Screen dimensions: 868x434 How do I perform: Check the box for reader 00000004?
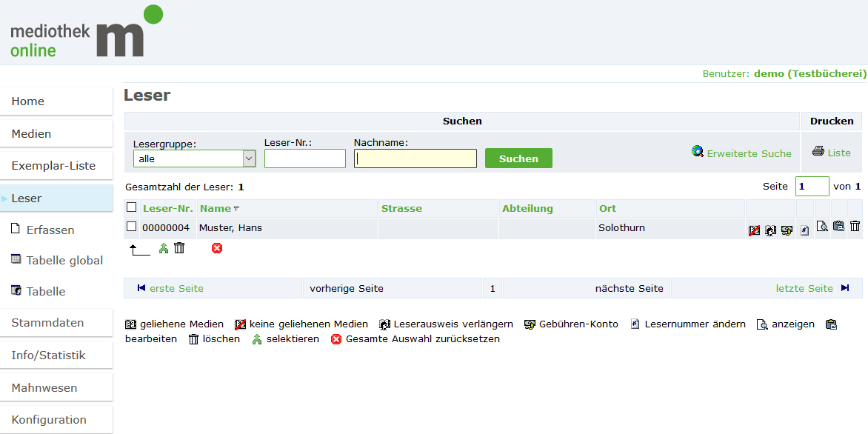131,227
